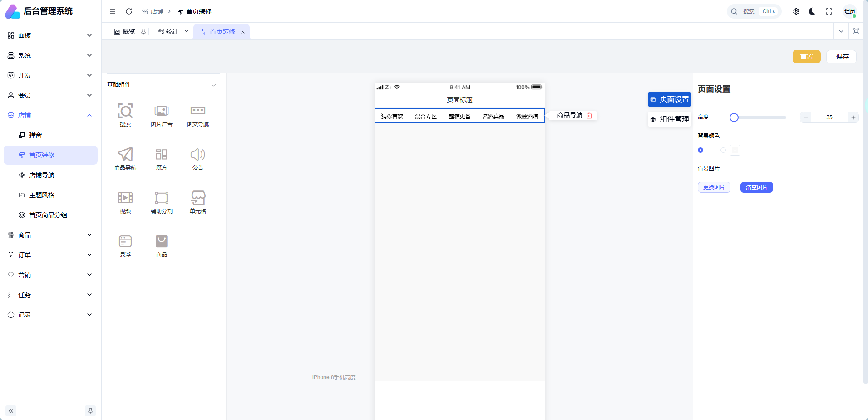Select the 图片广告 image ad component

162,115
